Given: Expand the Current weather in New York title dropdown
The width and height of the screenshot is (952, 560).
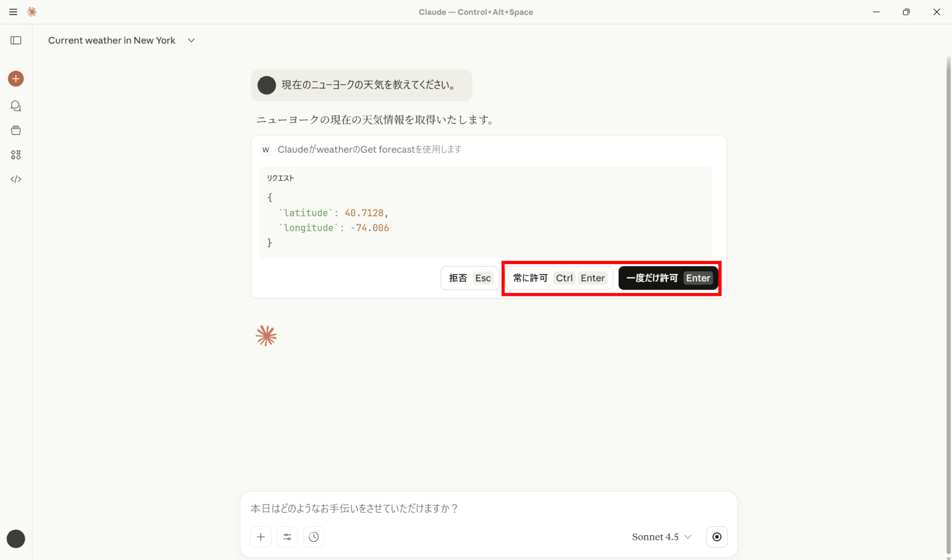Looking at the screenshot, I should click(191, 40).
